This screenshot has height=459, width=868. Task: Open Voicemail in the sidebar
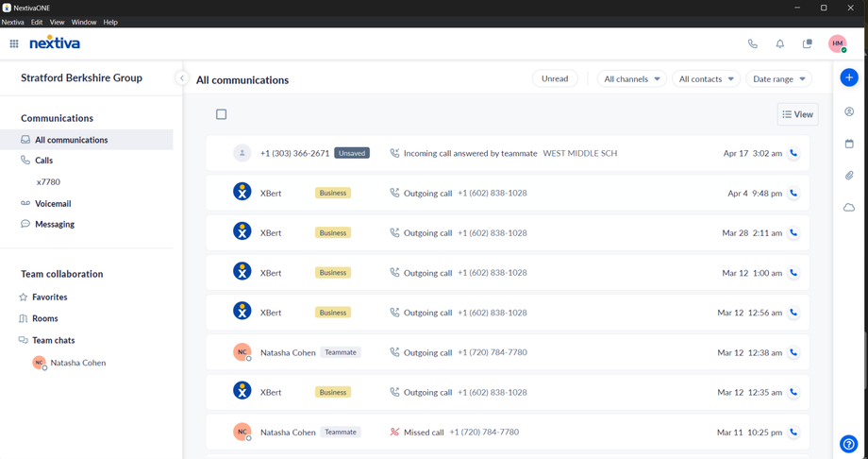coord(53,203)
